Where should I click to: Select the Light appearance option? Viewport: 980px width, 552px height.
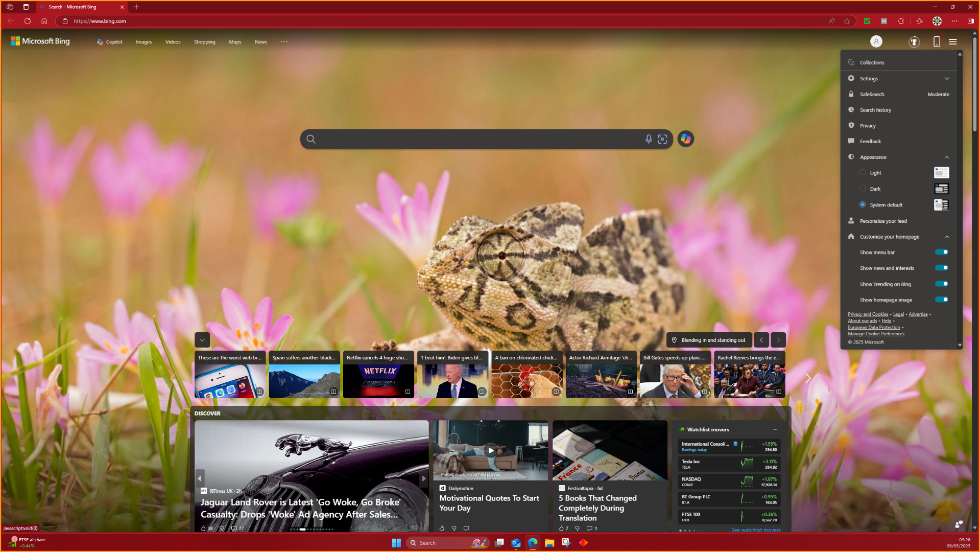863,173
